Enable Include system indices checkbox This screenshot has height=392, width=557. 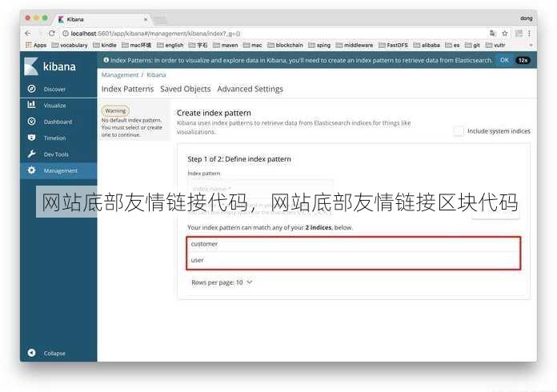459,131
